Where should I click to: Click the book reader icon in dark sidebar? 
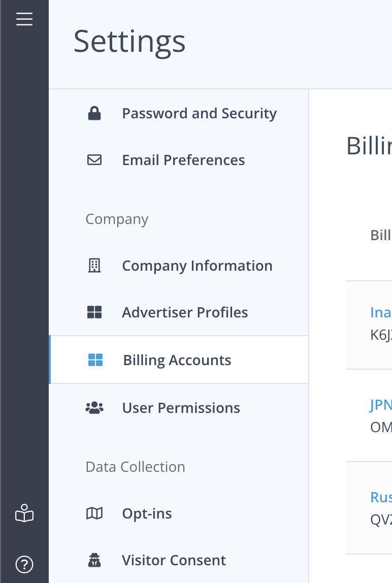click(24, 513)
